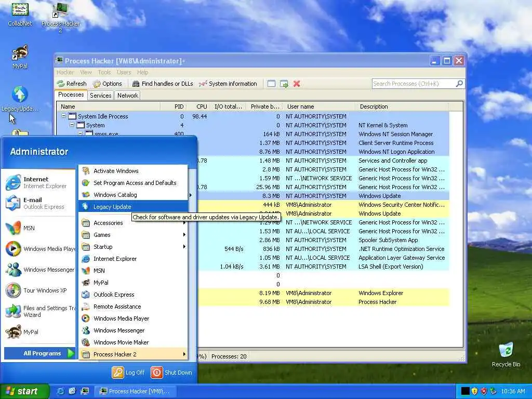This screenshot has height=399, width=532.
Task: Expand Process Hacker 2 submenu
Action: pos(134,354)
